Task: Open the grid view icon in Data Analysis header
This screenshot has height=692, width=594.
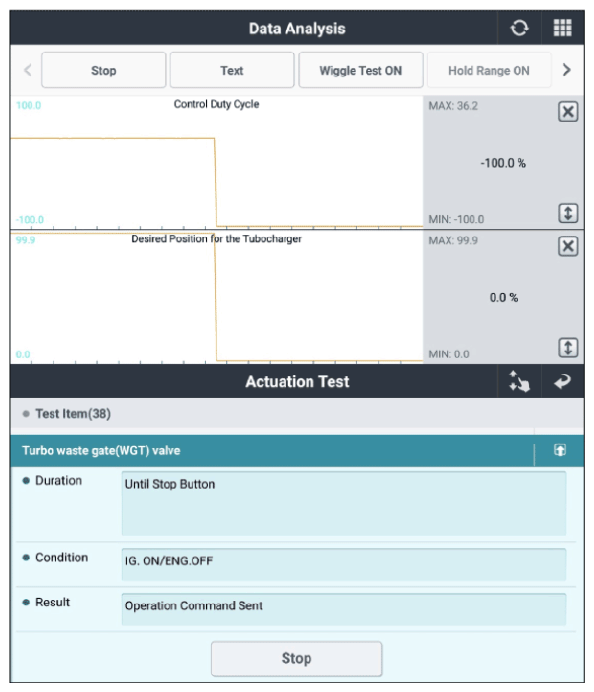Action: click(x=562, y=28)
